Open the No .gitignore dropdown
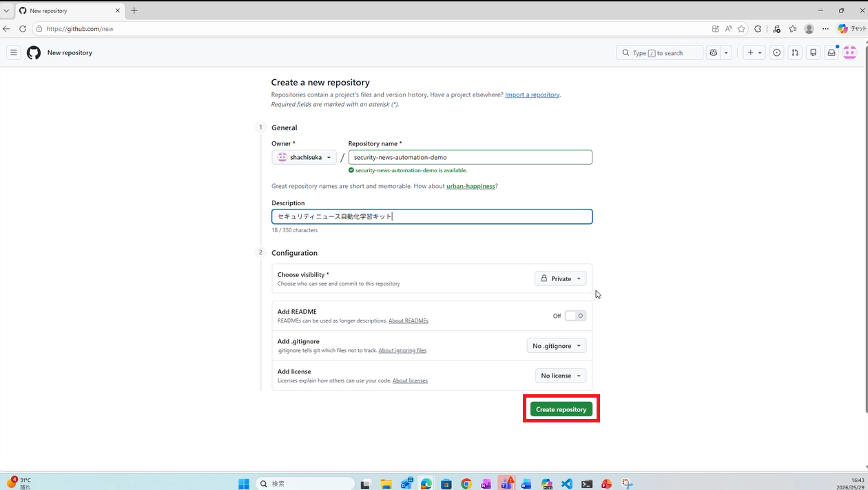Image resolution: width=868 pixels, height=490 pixels. click(557, 346)
